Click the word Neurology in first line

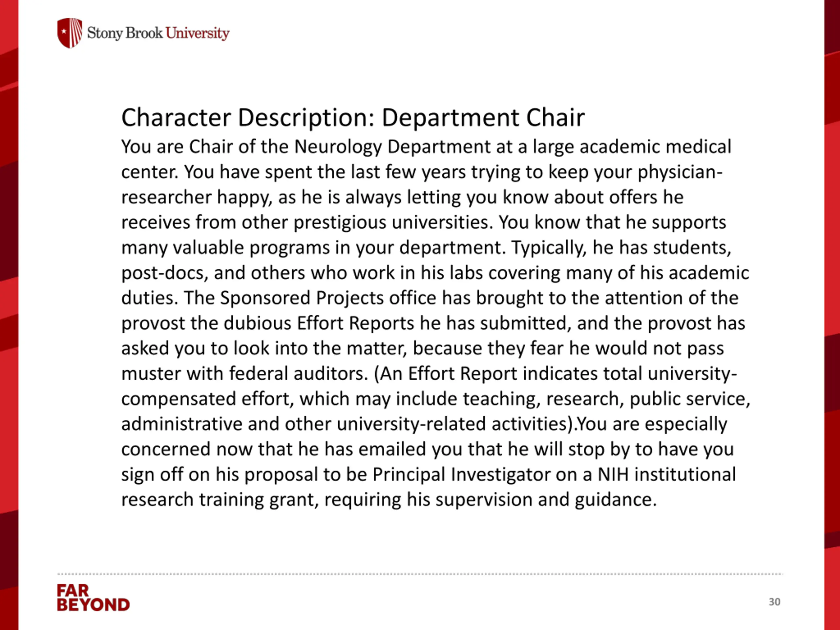click(338, 147)
